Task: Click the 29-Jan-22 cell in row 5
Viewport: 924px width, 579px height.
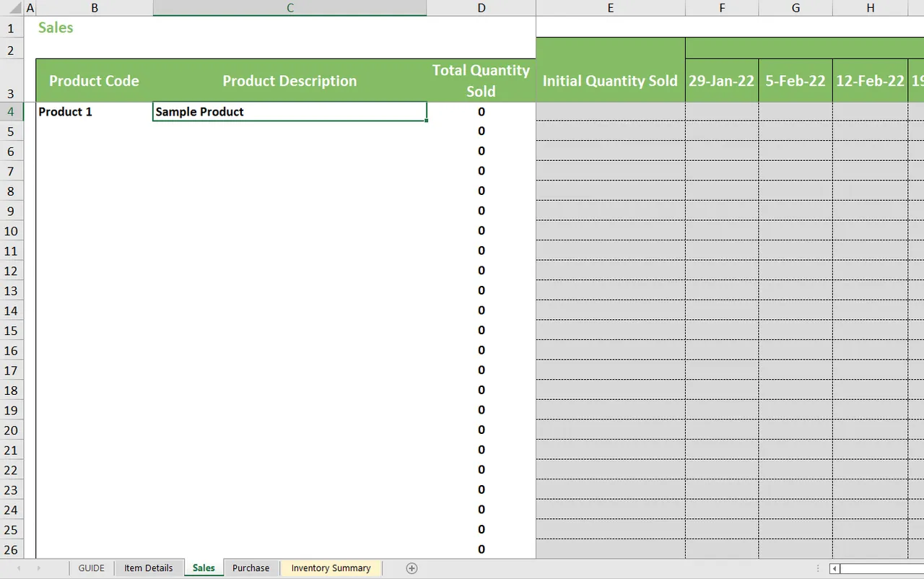Action: tap(722, 131)
